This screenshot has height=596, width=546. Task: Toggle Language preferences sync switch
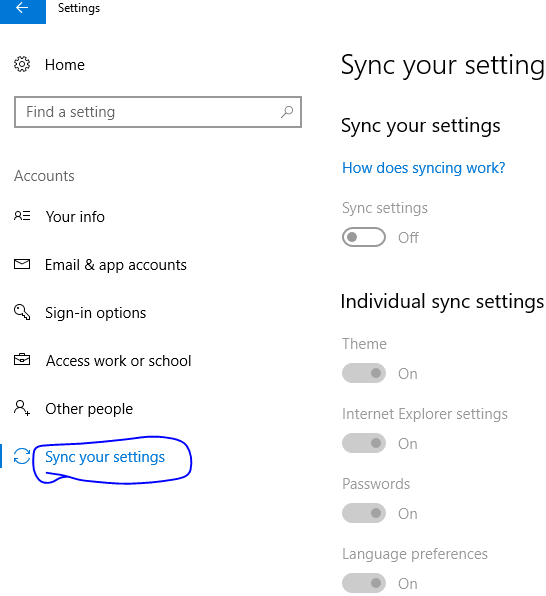click(364, 583)
